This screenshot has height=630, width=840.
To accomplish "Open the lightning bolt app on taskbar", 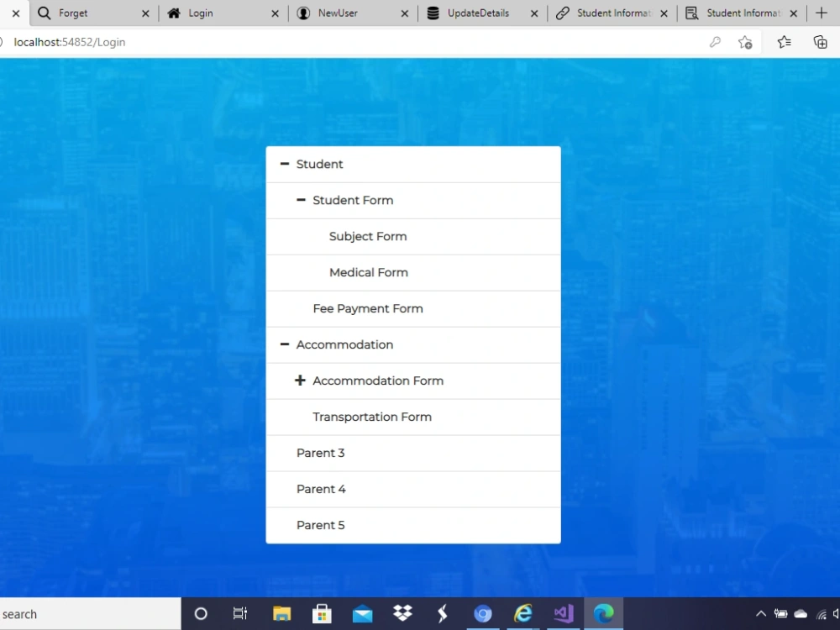I will pyautogui.click(x=443, y=613).
